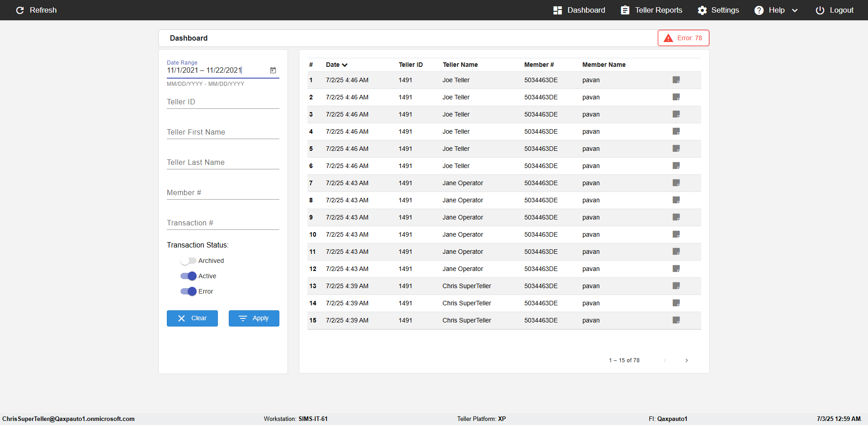This screenshot has width=868, height=425.
Task: Click the Member Name column header
Action: pyautogui.click(x=604, y=65)
